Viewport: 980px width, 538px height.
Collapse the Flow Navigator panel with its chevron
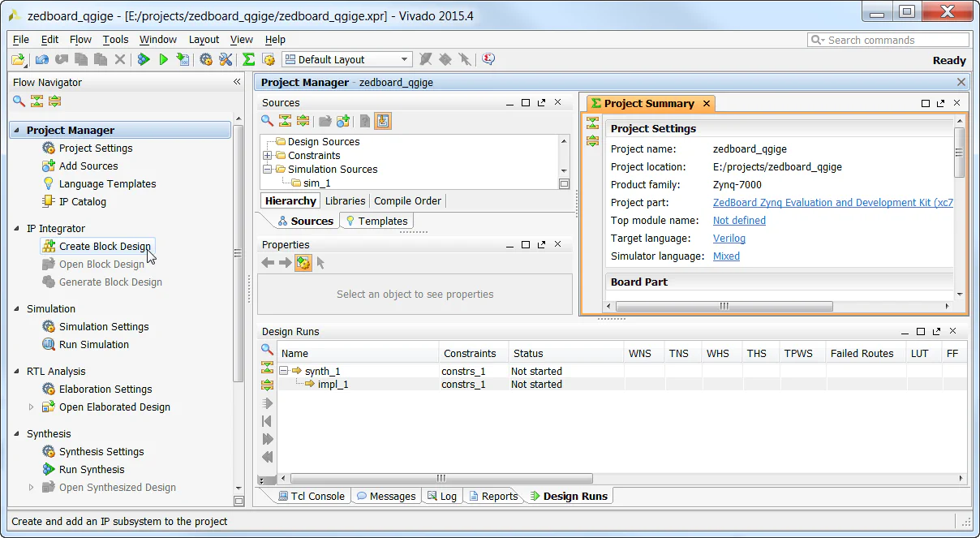tap(236, 81)
